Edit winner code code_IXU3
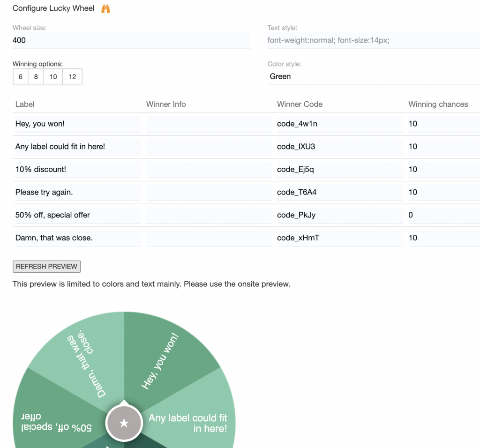The image size is (480, 448). [340, 147]
